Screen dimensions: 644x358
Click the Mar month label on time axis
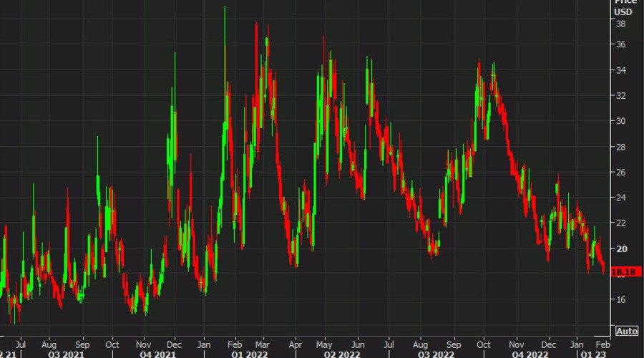266,342
